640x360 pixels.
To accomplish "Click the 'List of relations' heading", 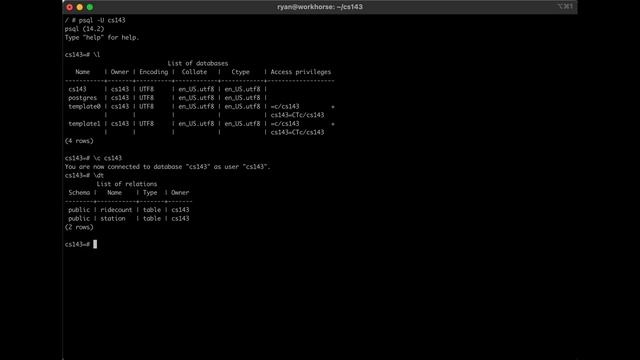I will [x=127, y=184].
